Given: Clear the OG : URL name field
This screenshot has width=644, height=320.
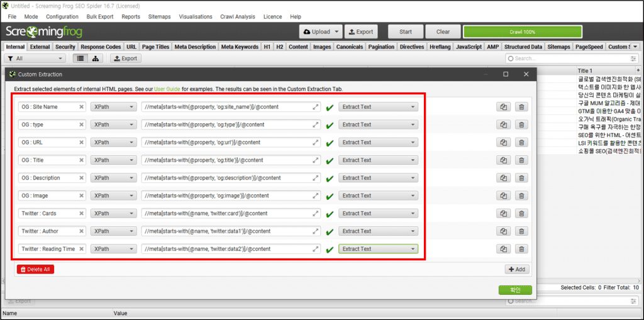Looking at the screenshot, I should tap(81, 142).
